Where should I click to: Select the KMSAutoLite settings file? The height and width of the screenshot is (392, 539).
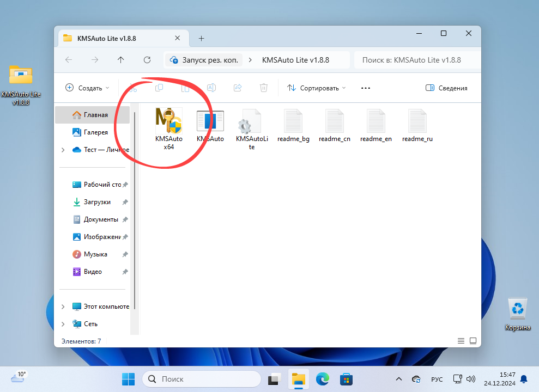(252, 128)
